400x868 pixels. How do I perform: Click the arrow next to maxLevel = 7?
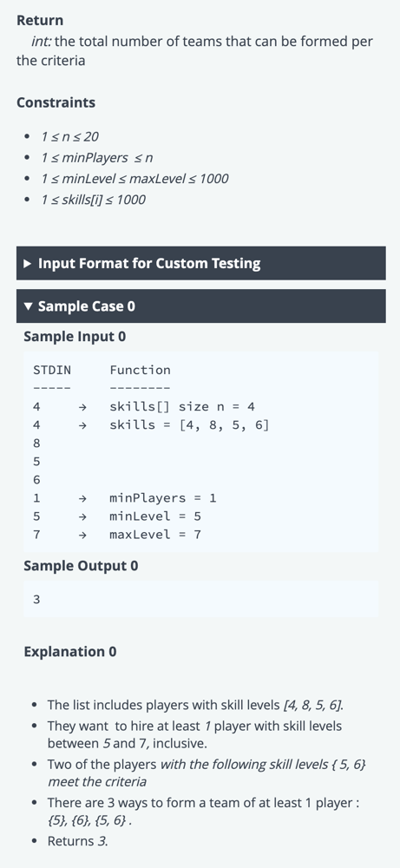(x=82, y=535)
